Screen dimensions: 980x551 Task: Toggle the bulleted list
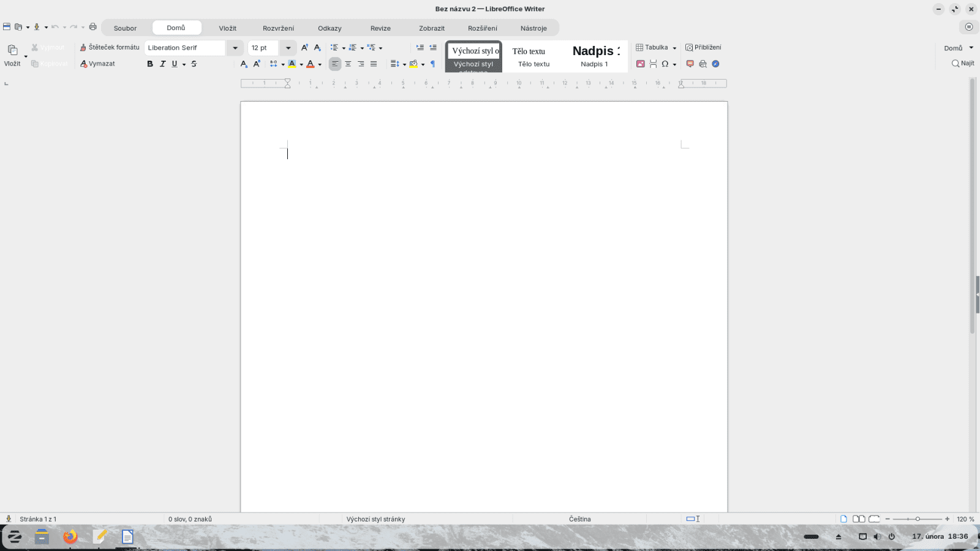click(x=334, y=48)
